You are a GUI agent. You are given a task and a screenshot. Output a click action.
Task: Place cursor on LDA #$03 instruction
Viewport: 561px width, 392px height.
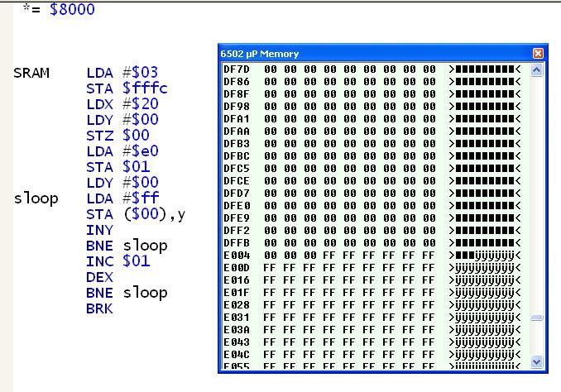(x=122, y=73)
